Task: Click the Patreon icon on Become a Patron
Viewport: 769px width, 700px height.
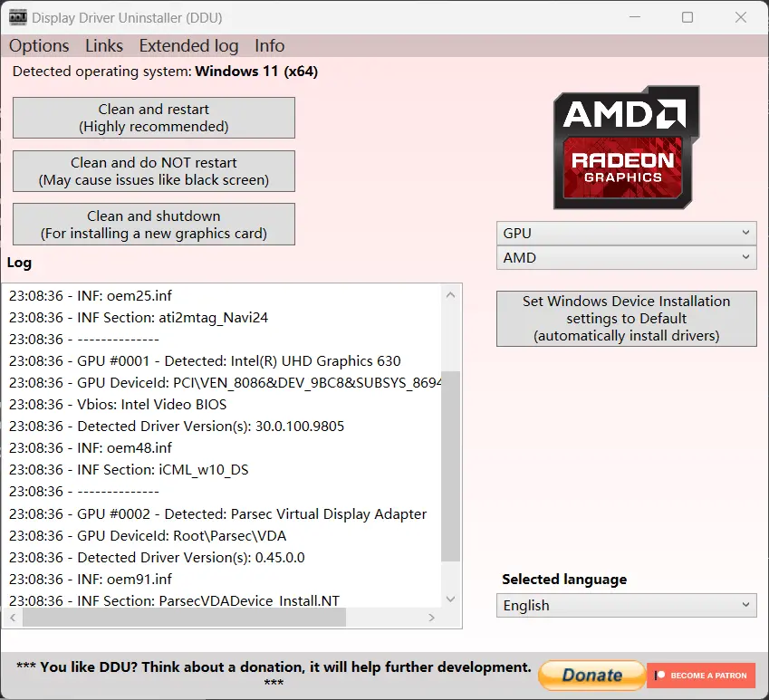Action: coord(661,675)
